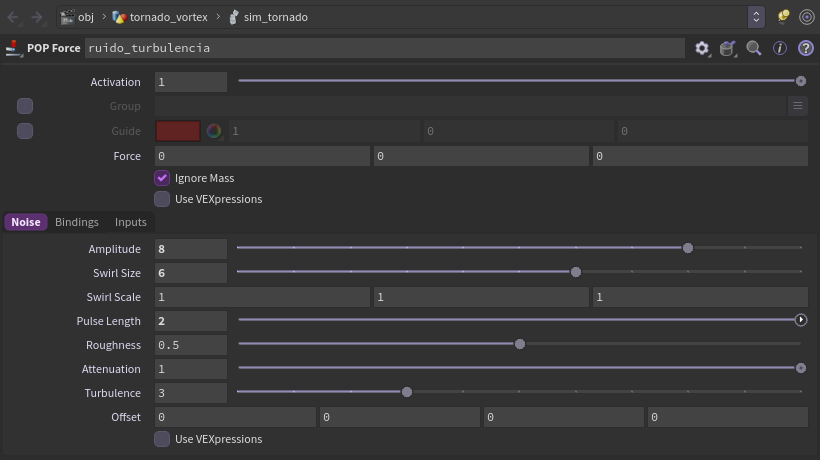Click the Force parameter label

pyautogui.click(x=127, y=156)
